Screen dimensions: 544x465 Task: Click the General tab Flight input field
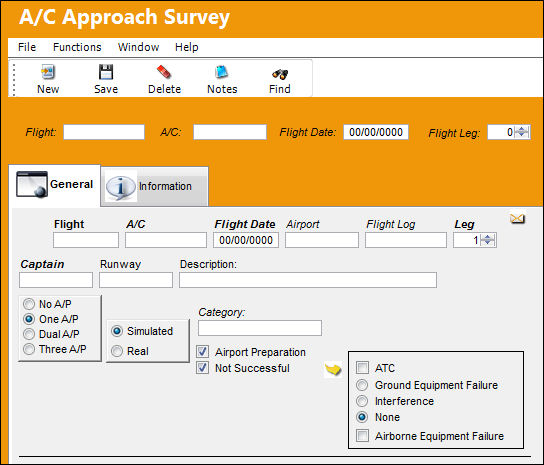(x=86, y=240)
